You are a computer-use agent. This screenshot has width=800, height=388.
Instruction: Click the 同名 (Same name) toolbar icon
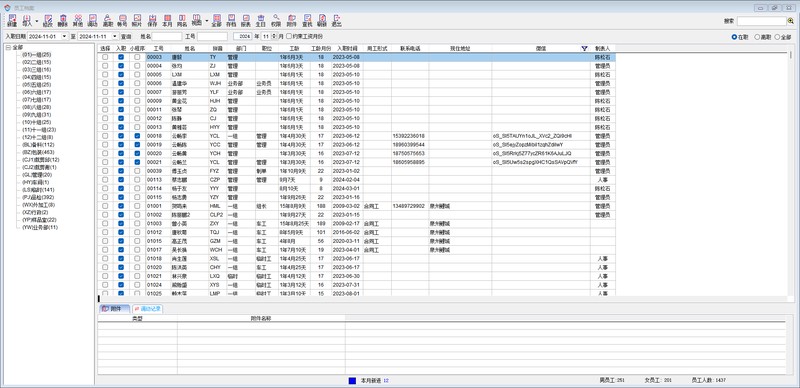click(182, 20)
